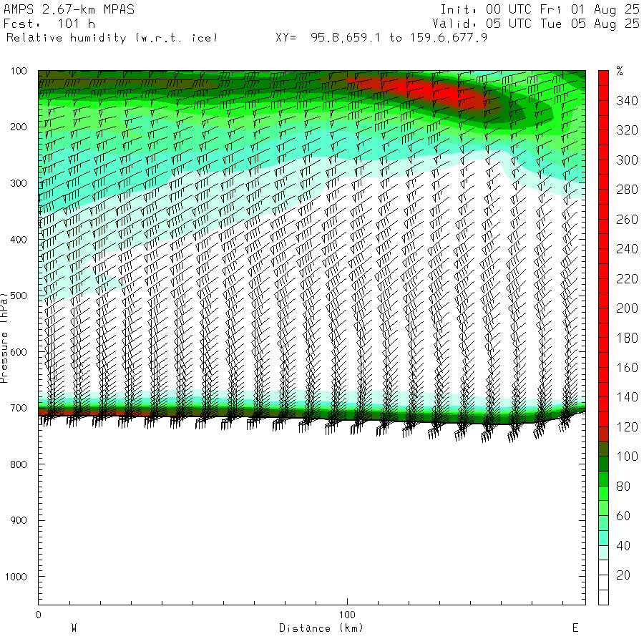Screen dimensions: 644x644
Task: Click the colorbar label 40
Action: (623, 546)
